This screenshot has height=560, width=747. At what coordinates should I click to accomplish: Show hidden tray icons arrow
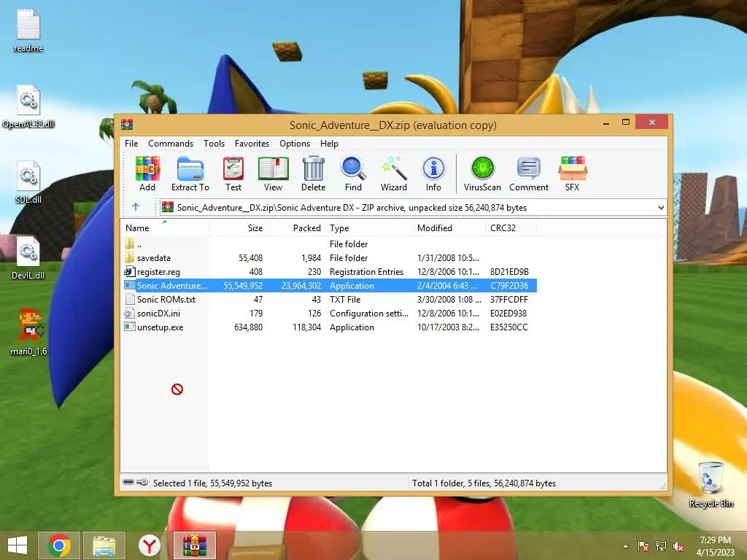625,546
